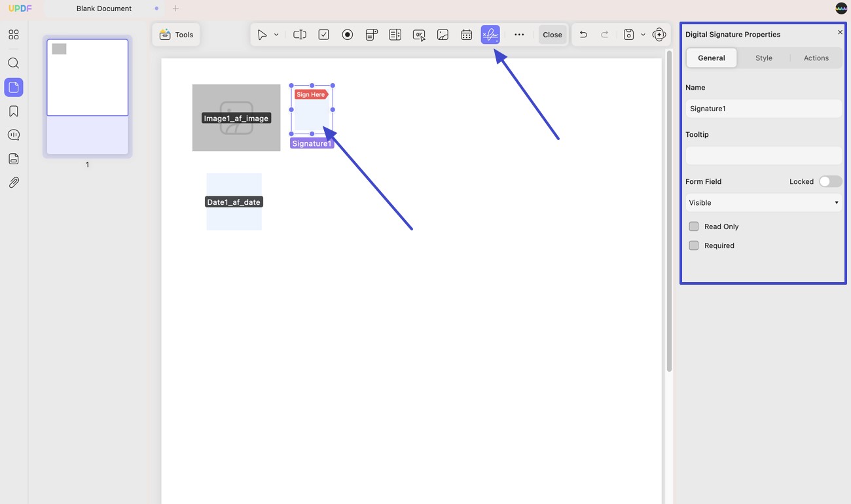Switch to the Style tab

(x=764, y=58)
